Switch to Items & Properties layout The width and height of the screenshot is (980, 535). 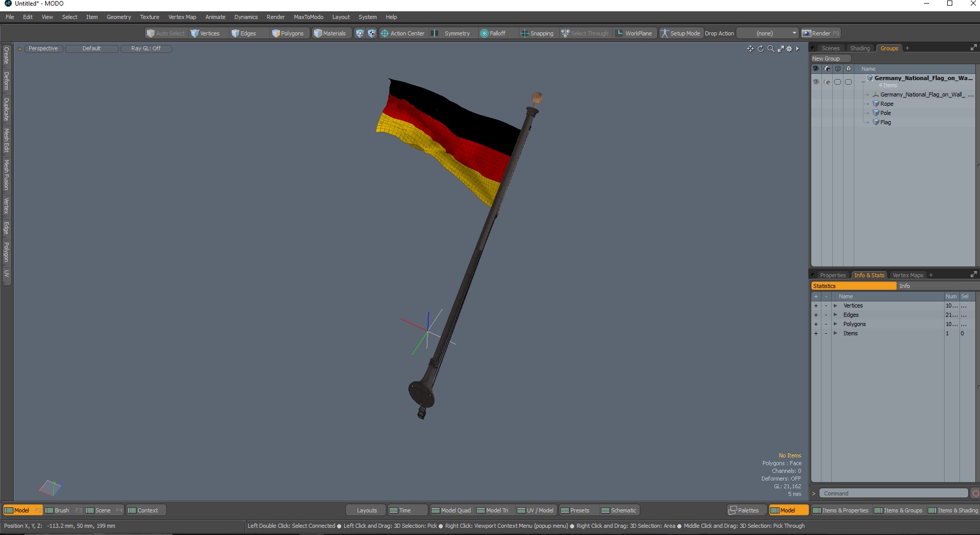pyautogui.click(x=840, y=510)
